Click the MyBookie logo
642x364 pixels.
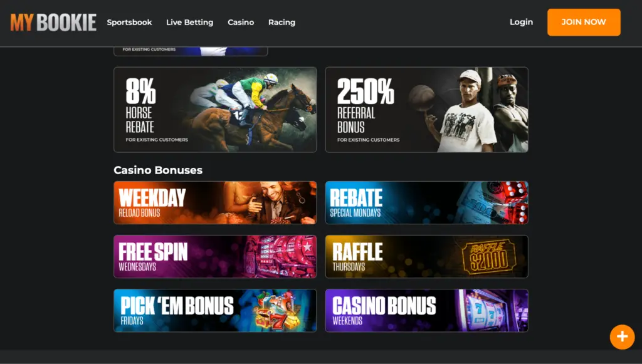[53, 23]
